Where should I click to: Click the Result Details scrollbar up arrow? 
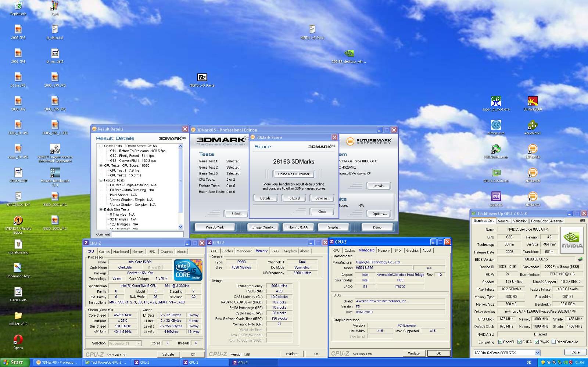click(180, 146)
